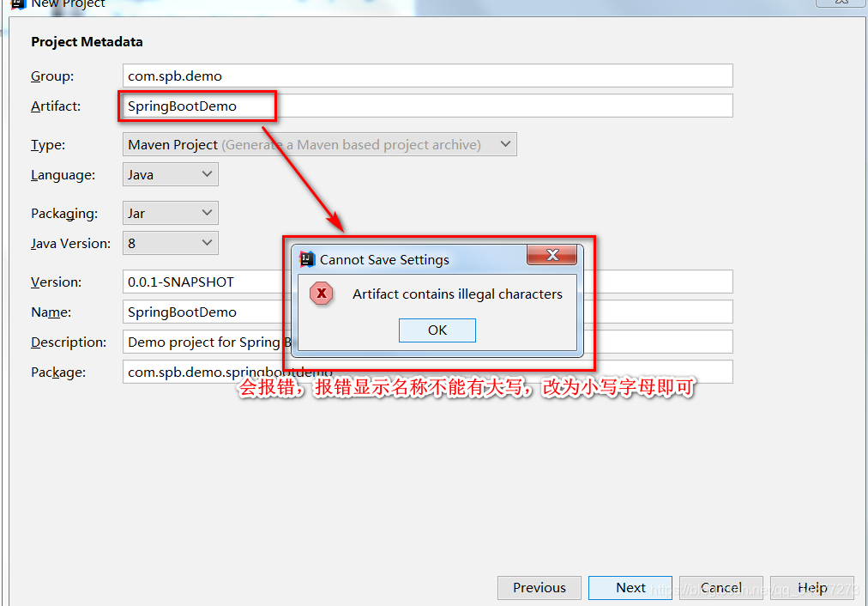Image resolution: width=868 pixels, height=606 pixels.
Task: Click the "Cannot Save Settings" title text
Action: click(x=384, y=260)
